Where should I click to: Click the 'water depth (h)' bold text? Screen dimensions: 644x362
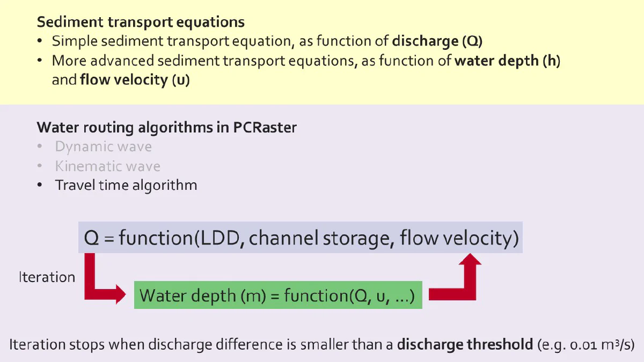(507, 61)
